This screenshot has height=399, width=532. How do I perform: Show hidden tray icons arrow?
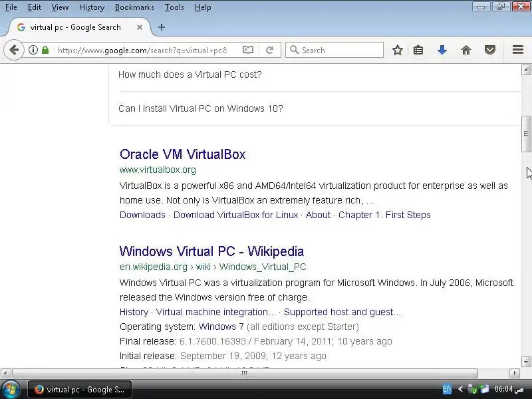pos(460,389)
